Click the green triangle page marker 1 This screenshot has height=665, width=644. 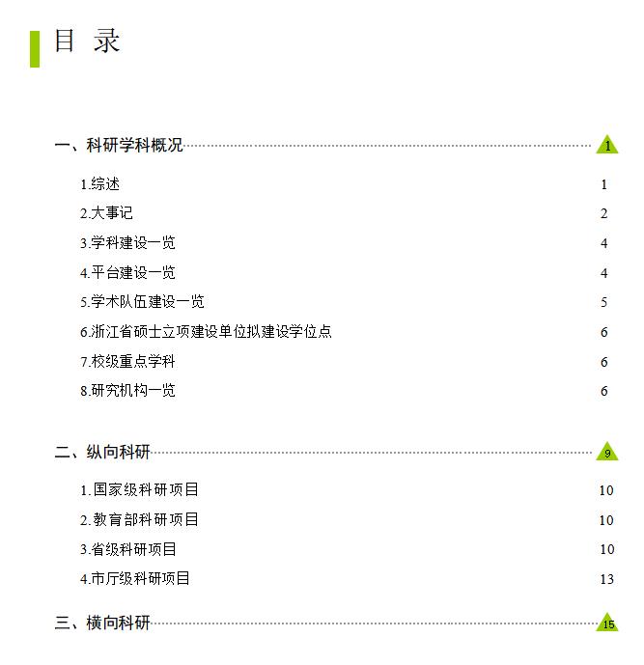(x=607, y=146)
